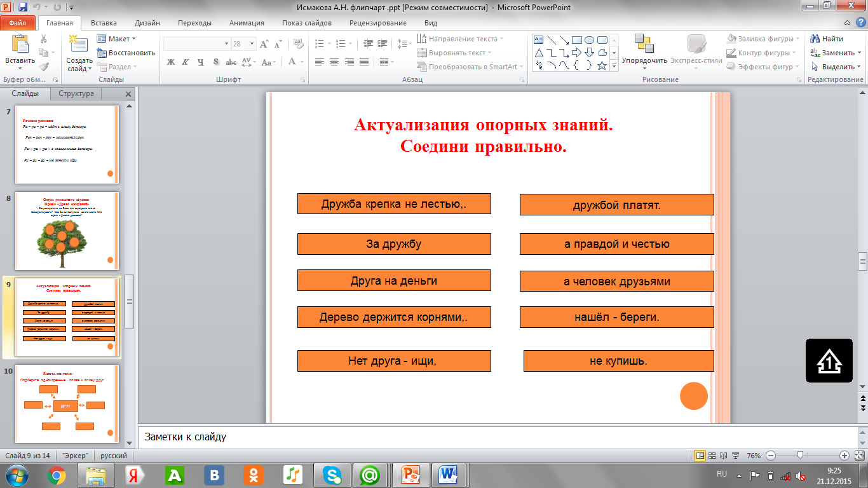This screenshot has height=488, width=868.
Task: Center text in paragraph group
Action: point(334,62)
